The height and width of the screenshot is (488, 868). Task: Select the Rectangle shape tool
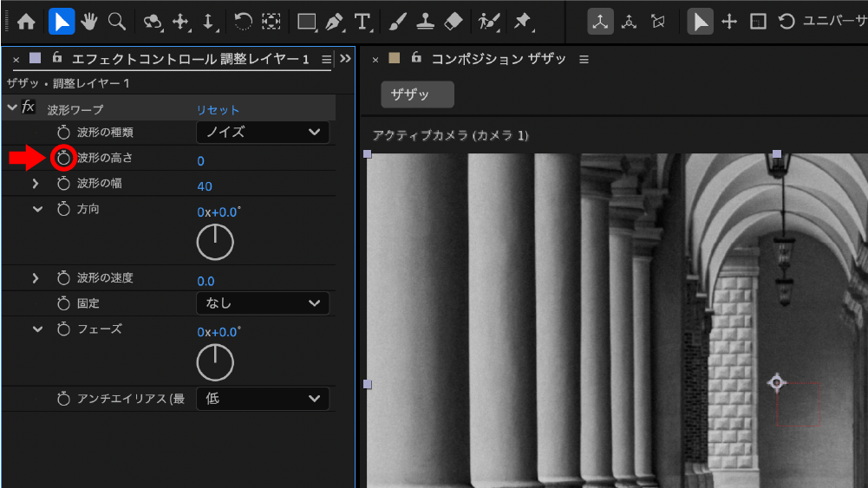(307, 23)
